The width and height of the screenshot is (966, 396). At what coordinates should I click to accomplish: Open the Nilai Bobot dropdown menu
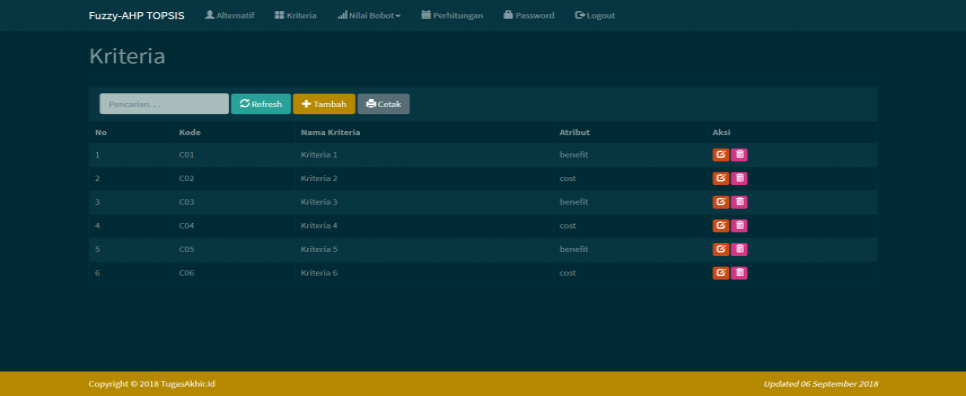coord(369,15)
